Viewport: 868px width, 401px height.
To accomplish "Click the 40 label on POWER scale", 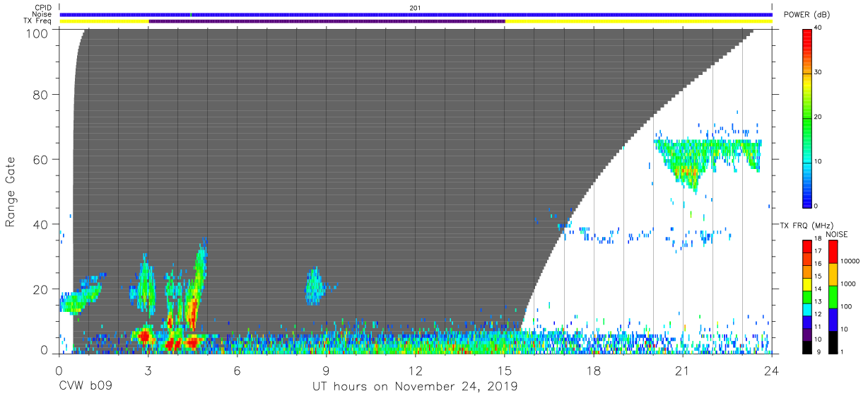I will click(818, 28).
